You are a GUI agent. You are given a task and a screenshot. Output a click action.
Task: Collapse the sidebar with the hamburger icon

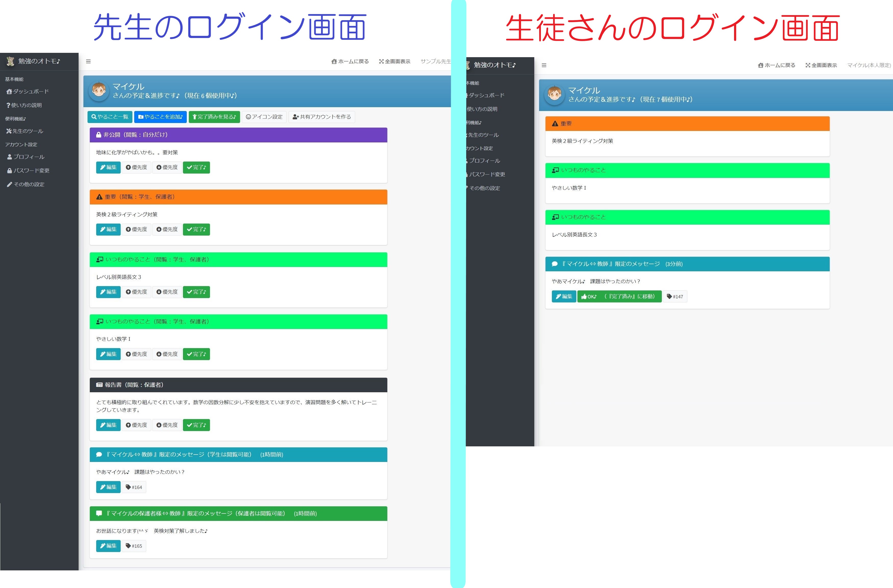coord(88,61)
